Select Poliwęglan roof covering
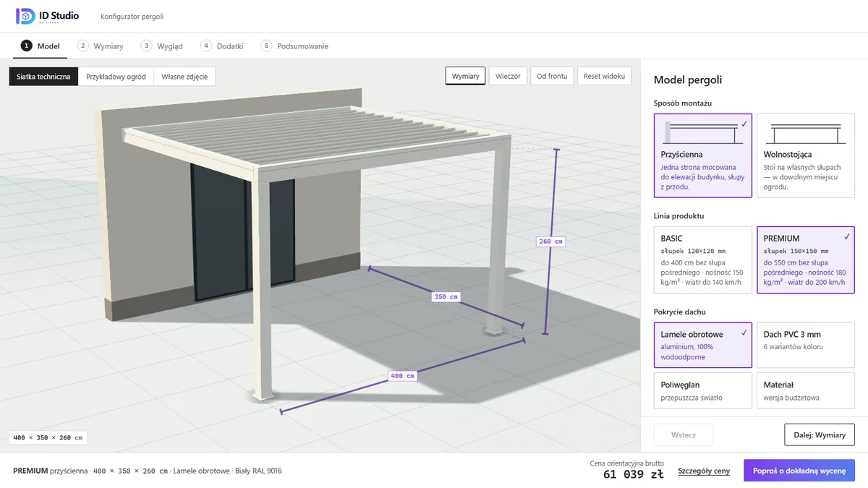 tap(703, 390)
